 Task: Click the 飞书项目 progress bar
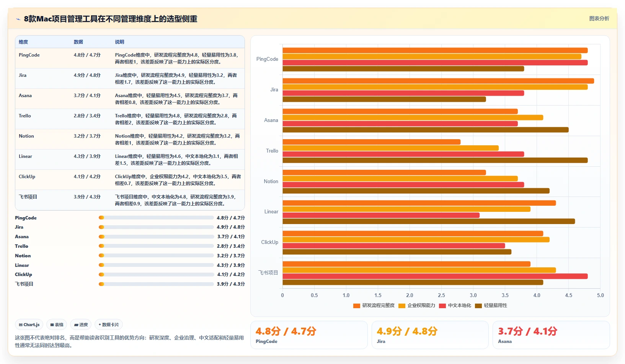[x=156, y=284]
